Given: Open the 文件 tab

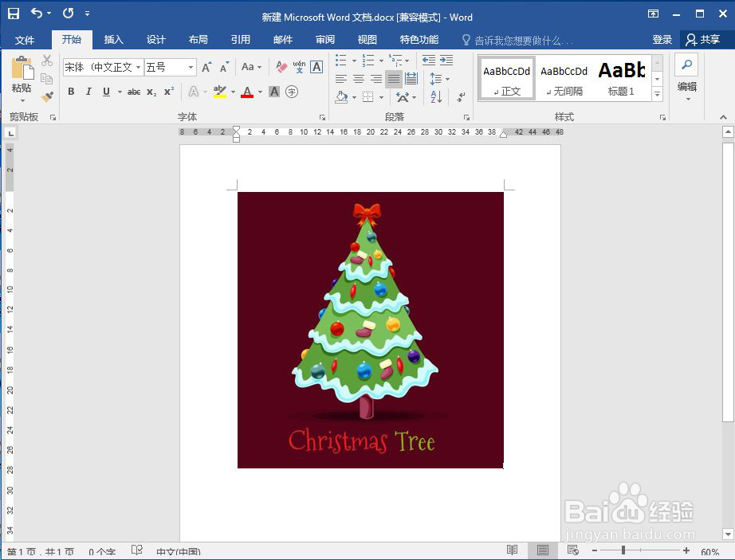Looking at the screenshot, I should click(25, 40).
